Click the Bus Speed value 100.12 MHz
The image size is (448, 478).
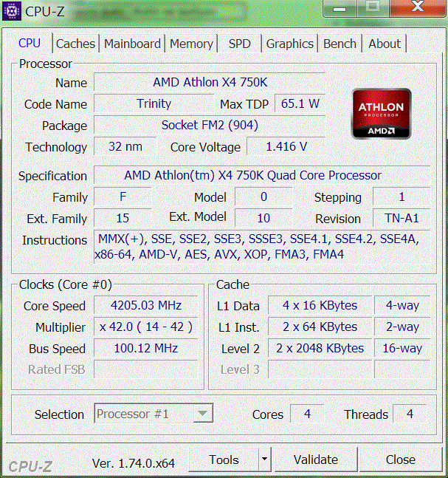point(146,348)
